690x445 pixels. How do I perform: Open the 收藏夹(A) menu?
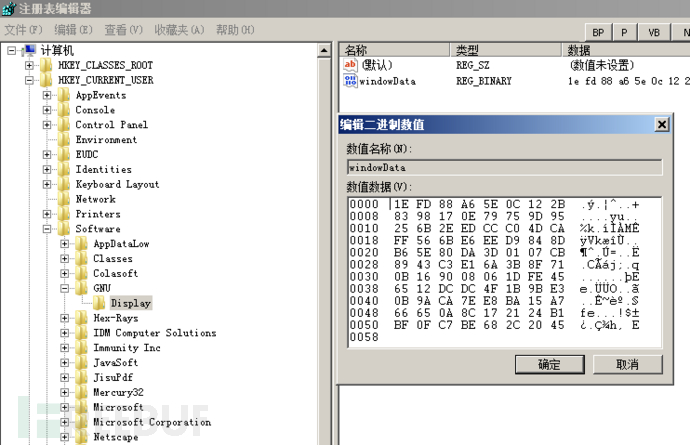[x=179, y=30]
